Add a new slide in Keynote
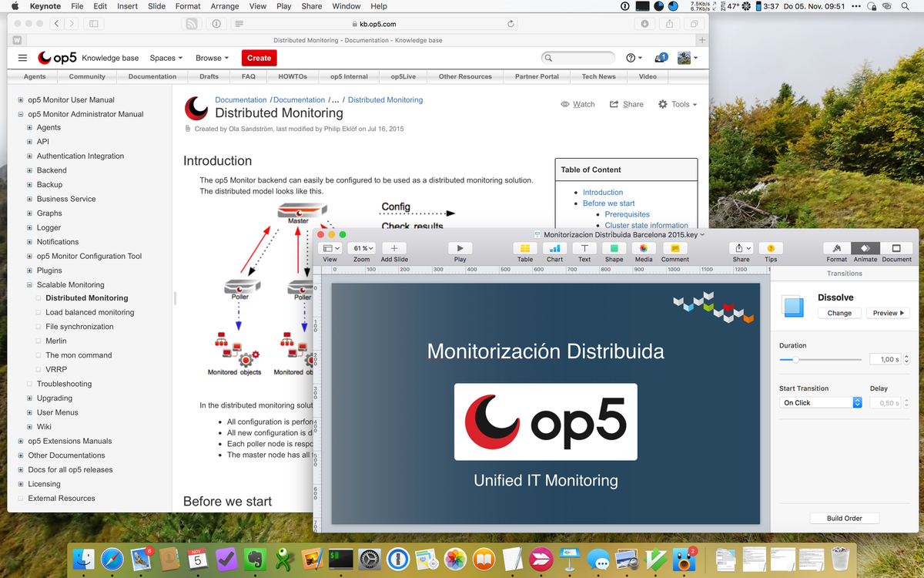Viewport: 924px width, 578px height. pos(393,248)
